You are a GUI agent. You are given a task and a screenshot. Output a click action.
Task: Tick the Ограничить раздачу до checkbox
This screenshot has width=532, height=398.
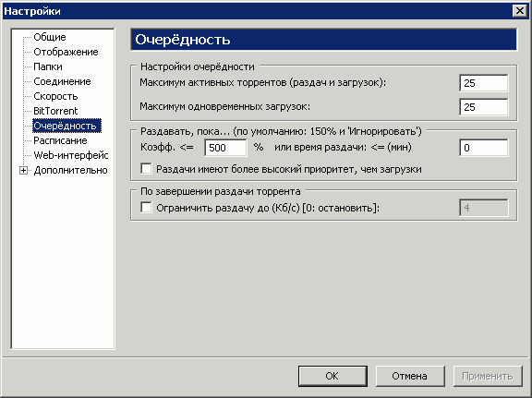pos(146,208)
